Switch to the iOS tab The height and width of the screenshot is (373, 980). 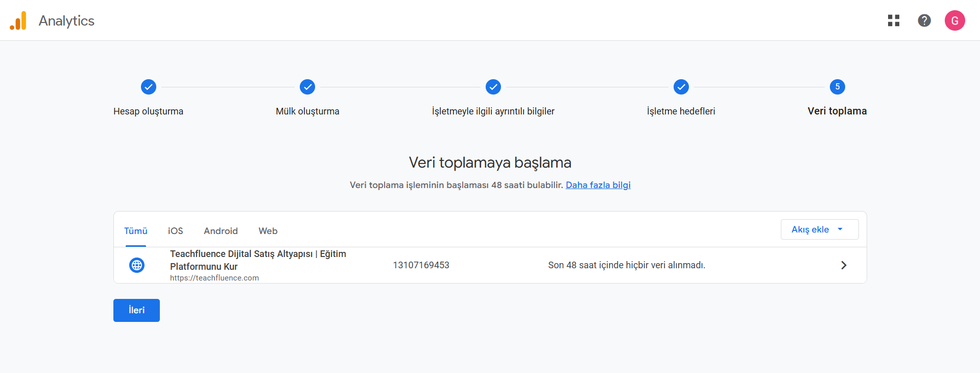(x=175, y=231)
